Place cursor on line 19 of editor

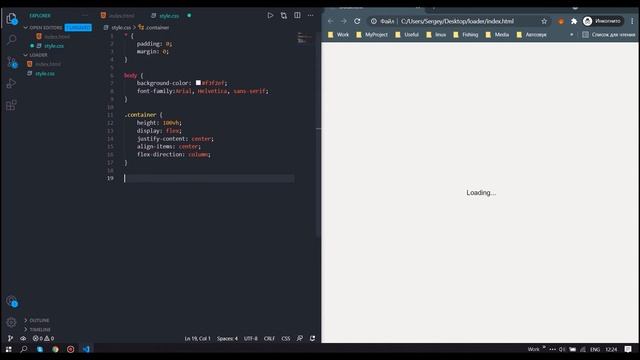209,178
